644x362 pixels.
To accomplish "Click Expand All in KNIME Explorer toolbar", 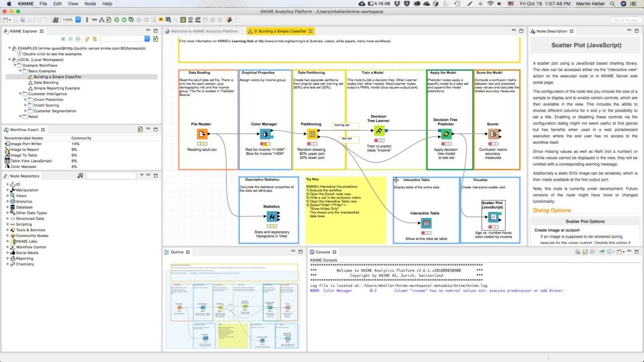I will [63, 39].
